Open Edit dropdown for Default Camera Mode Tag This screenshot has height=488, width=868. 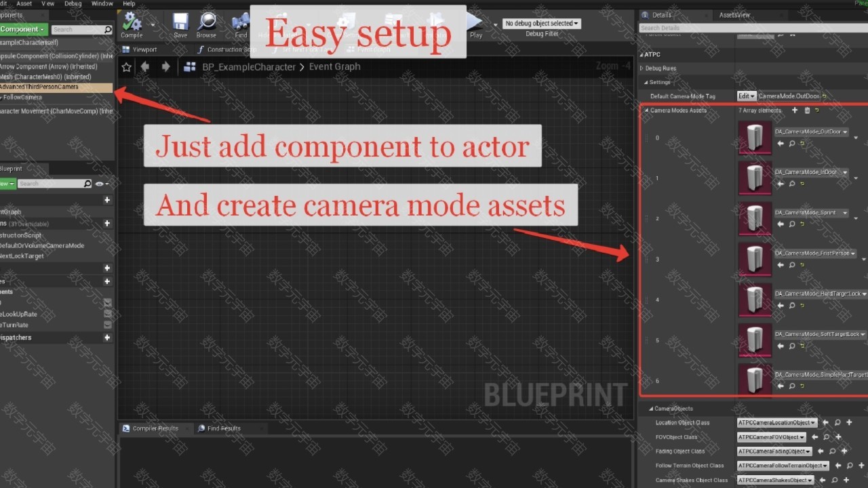coord(747,96)
